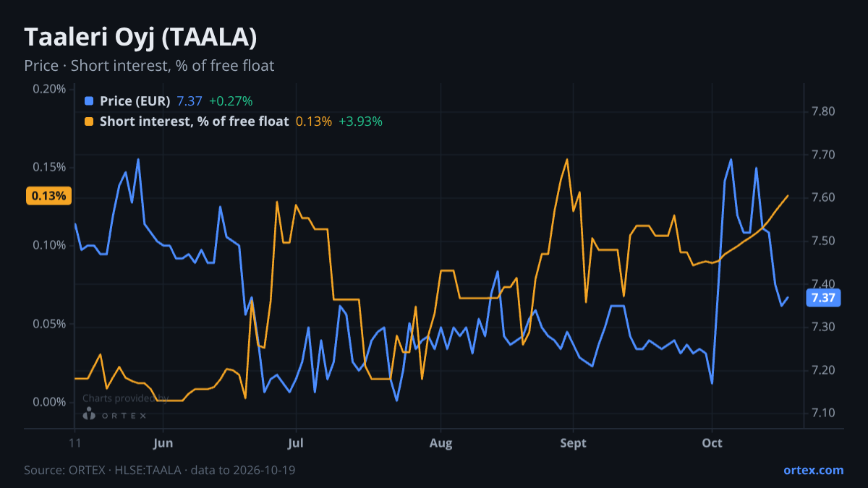Click the 7.60 right axis label
Screen dimensions: 868x488
(823, 197)
